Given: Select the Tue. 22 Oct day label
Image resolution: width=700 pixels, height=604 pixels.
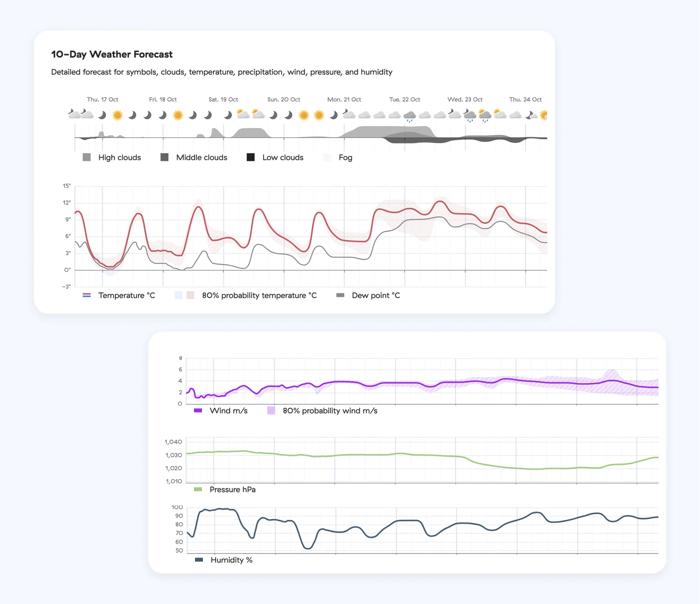Looking at the screenshot, I should point(404,99).
